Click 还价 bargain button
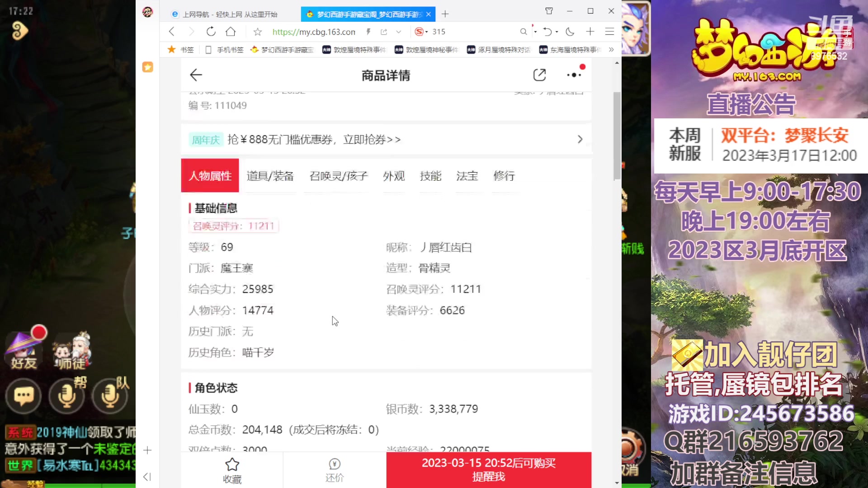The width and height of the screenshot is (868, 488). point(335,470)
